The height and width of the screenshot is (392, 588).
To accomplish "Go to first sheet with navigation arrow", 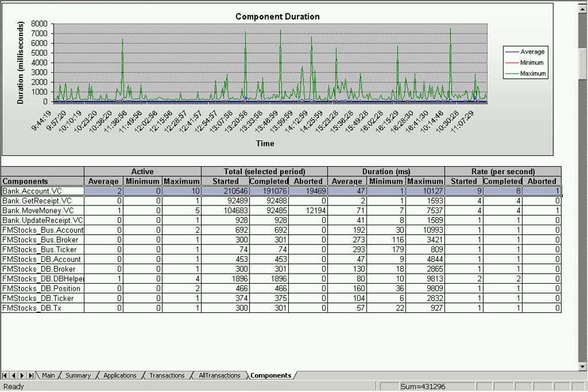I will click(5, 375).
